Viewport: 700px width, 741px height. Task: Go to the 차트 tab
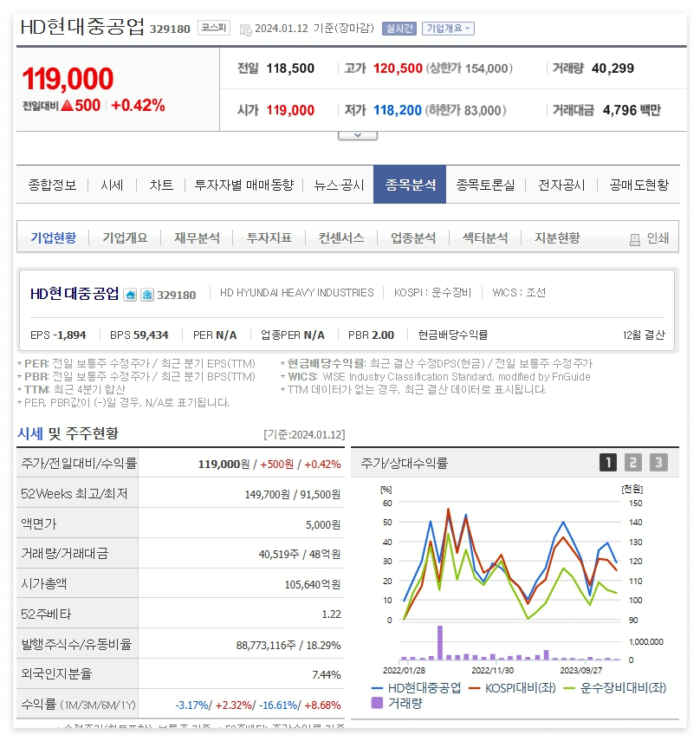tap(160, 185)
